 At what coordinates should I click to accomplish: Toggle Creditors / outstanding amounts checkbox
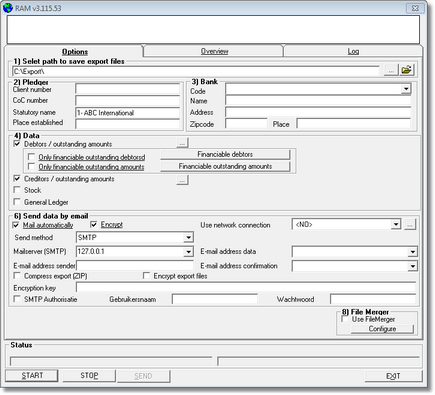pyautogui.click(x=17, y=178)
